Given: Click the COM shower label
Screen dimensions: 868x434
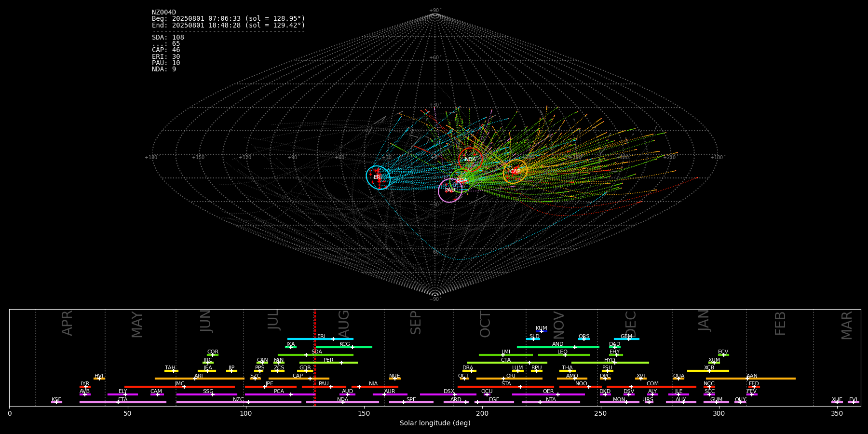Looking at the screenshot, I should 652,384.
